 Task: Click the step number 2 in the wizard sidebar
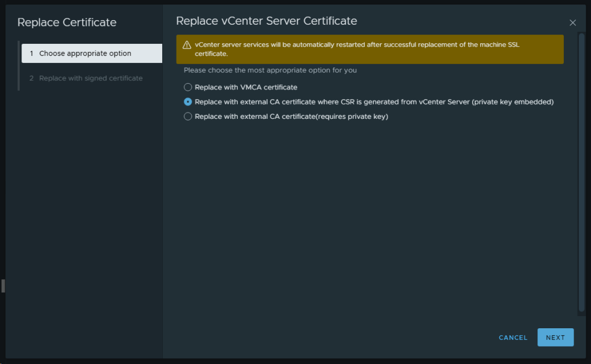click(x=32, y=78)
